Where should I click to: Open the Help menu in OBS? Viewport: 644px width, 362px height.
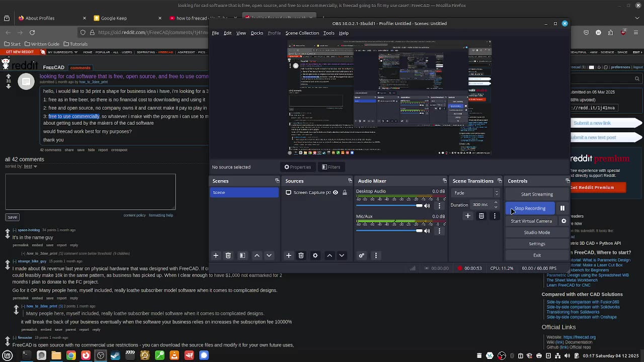pos(344,33)
